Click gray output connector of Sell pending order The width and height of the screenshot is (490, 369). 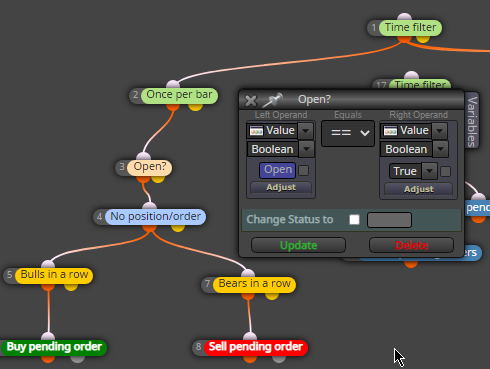pyautogui.click(x=279, y=359)
